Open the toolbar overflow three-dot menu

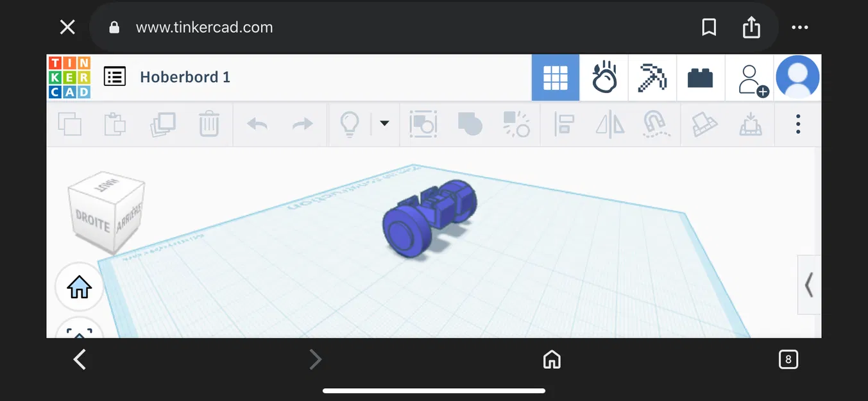(x=797, y=124)
